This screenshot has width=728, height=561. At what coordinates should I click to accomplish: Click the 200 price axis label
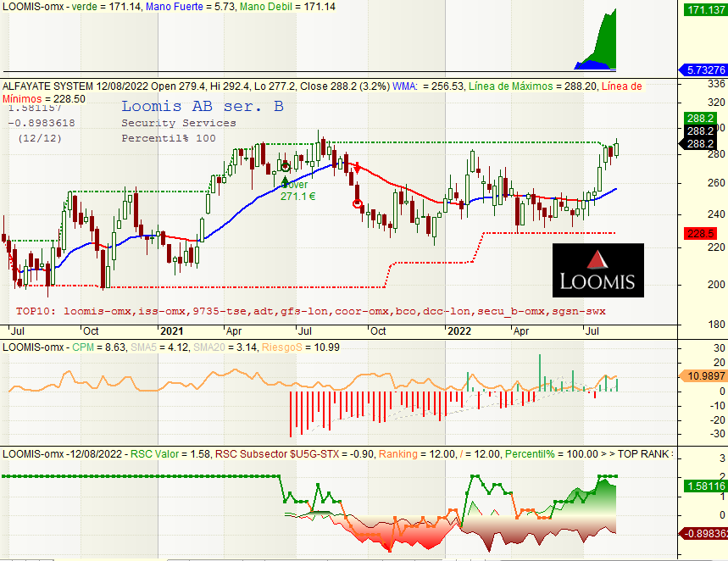[x=716, y=285]
